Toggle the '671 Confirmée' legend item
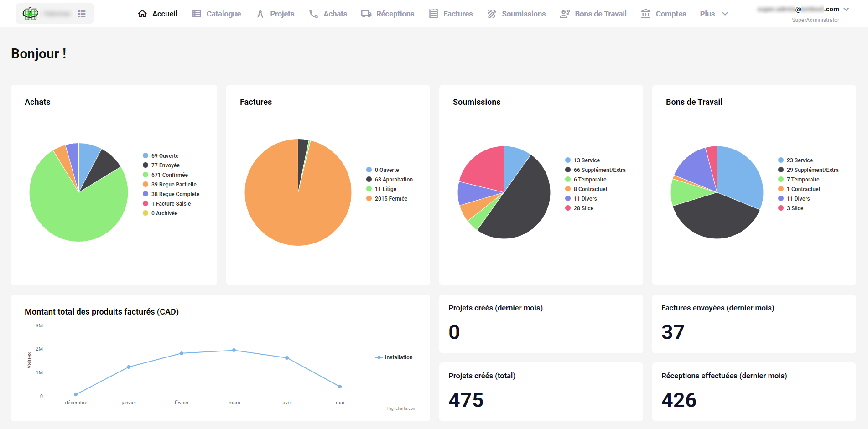 click(169, 175)
